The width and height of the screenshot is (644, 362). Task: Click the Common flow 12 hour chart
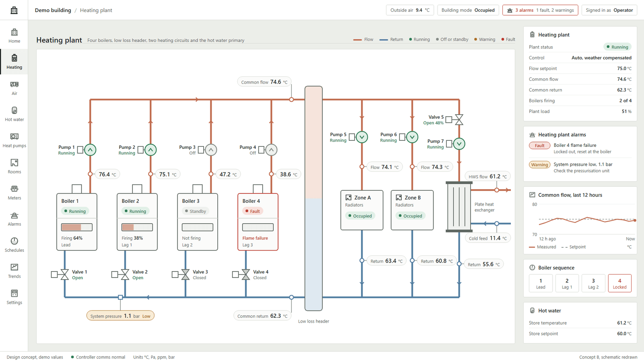point(583,221)
